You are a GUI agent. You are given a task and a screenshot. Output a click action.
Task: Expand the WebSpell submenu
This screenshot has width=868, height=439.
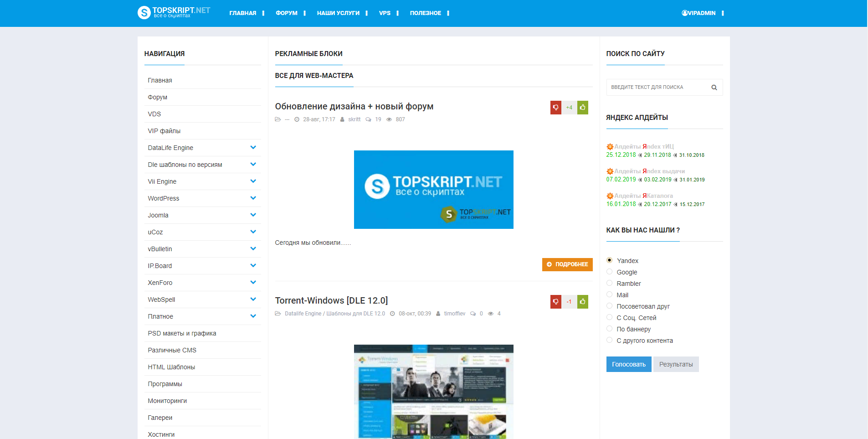[253, 300]
